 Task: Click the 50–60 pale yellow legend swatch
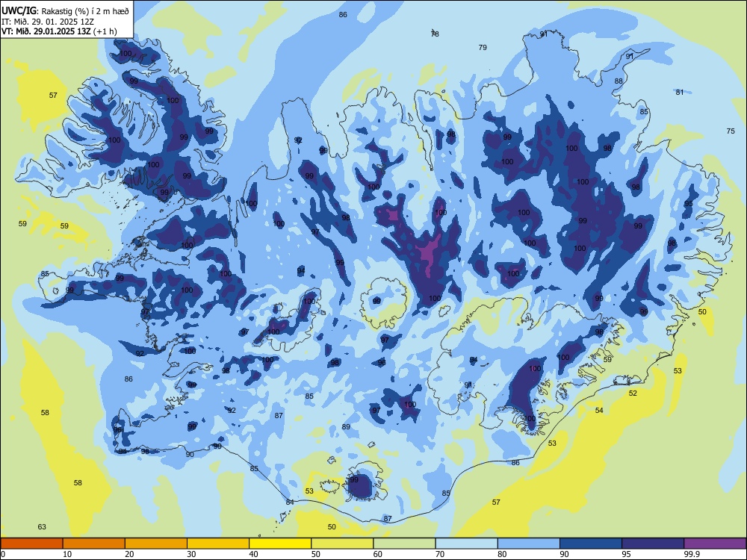[342, 544]
